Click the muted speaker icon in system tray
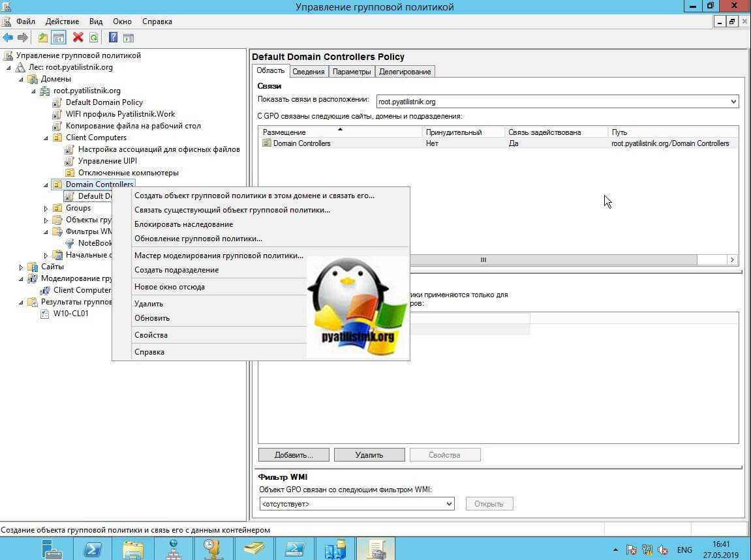This screenshot has height=560, width=751. (x=662, y=550)
